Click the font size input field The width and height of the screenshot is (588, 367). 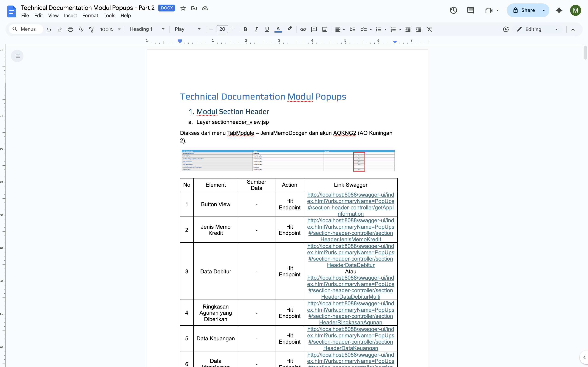pyautogui.click(x=222, y=29)
